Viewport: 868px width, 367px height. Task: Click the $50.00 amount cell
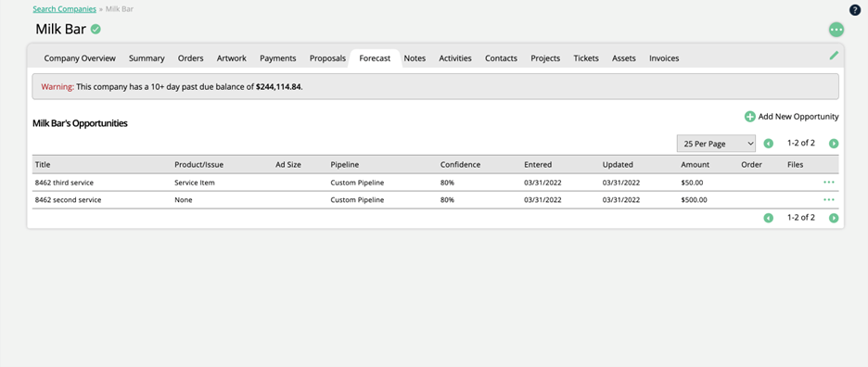point(692,183)
